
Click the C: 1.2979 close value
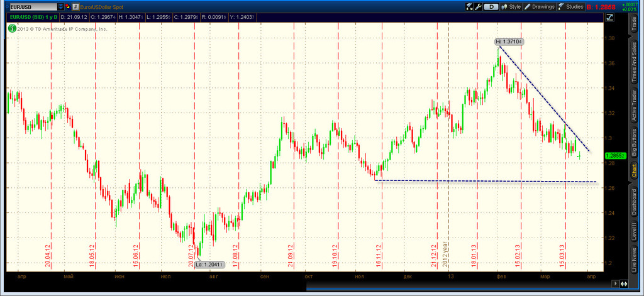click(186, 17)
